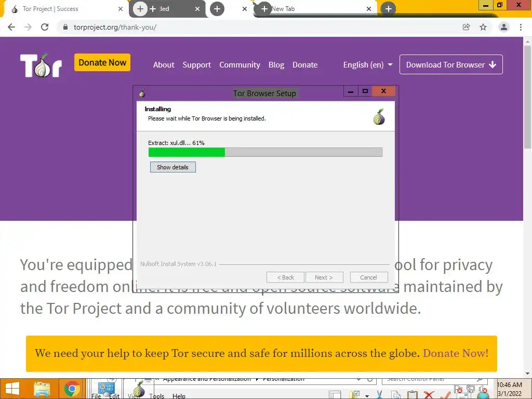This screenshot has height=399, width=532.
Task: Open the Support menu item
Action: click(x=197, y=65)
